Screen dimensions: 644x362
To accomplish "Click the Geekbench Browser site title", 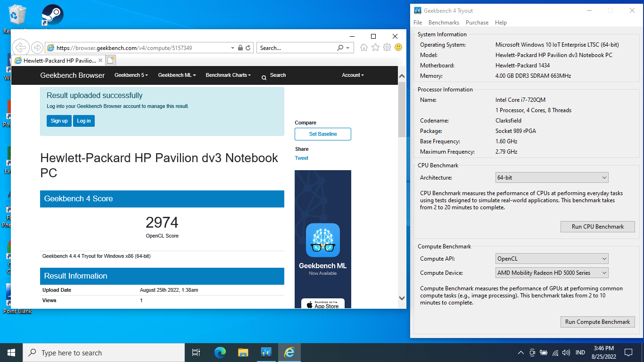I will click(73, 75).
